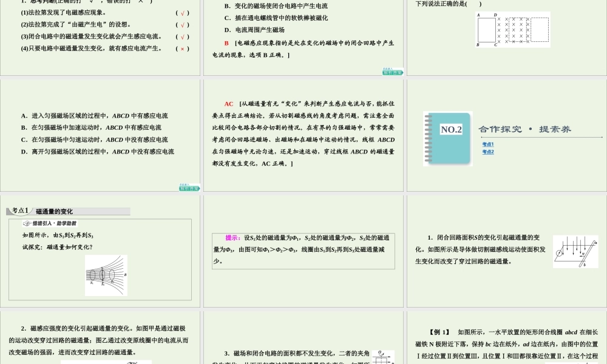
Task: Click the 解析答案 button below answer B
Action: (393, 72)
